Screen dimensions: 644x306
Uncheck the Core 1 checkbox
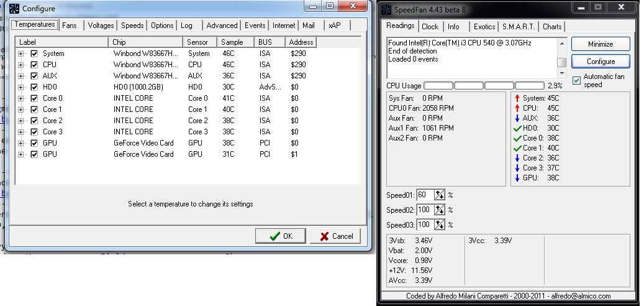35,109
